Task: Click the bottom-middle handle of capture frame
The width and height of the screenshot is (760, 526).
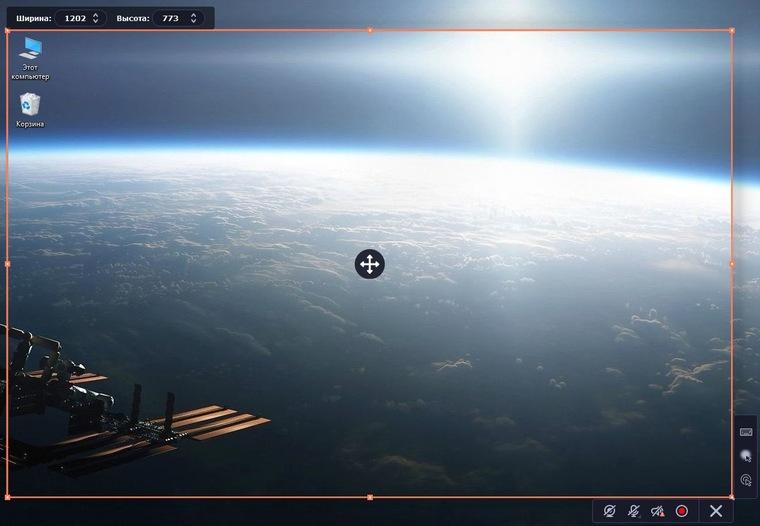Action: 370,497
